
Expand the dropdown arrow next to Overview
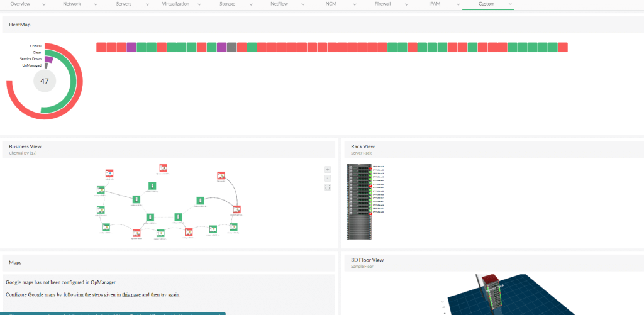(x=43, y=4)
